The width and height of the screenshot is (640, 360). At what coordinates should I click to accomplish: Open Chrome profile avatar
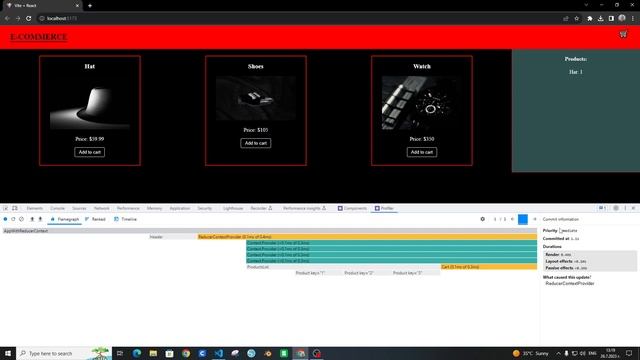click(x=622, y=18)
